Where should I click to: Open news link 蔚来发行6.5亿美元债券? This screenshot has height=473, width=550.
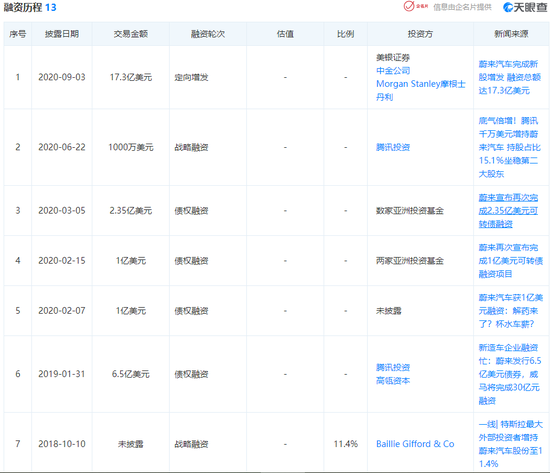click(x=510, y=374)
